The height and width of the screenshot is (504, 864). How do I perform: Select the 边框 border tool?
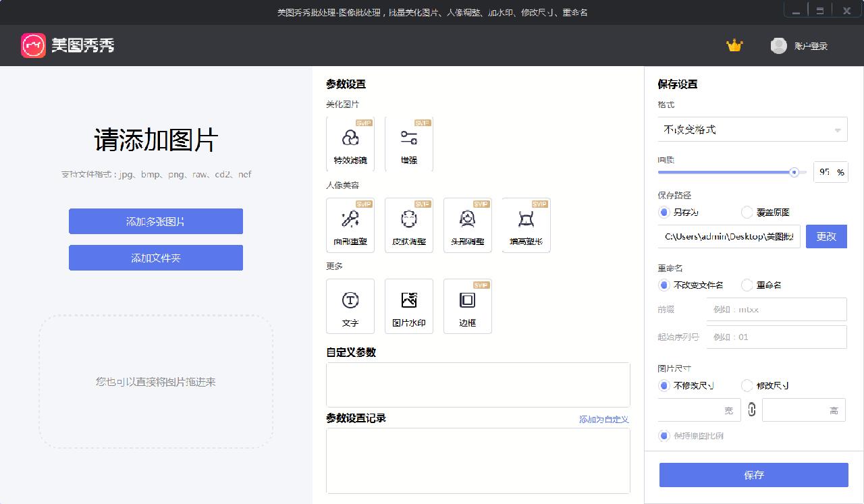coord(468,306)
